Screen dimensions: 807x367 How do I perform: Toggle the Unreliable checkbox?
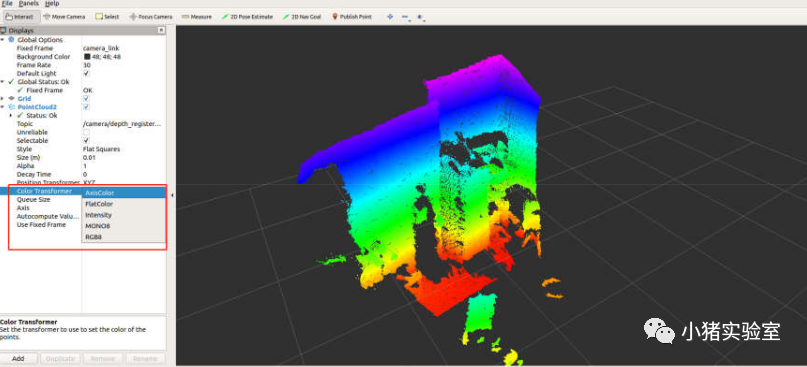coord(86,132)
